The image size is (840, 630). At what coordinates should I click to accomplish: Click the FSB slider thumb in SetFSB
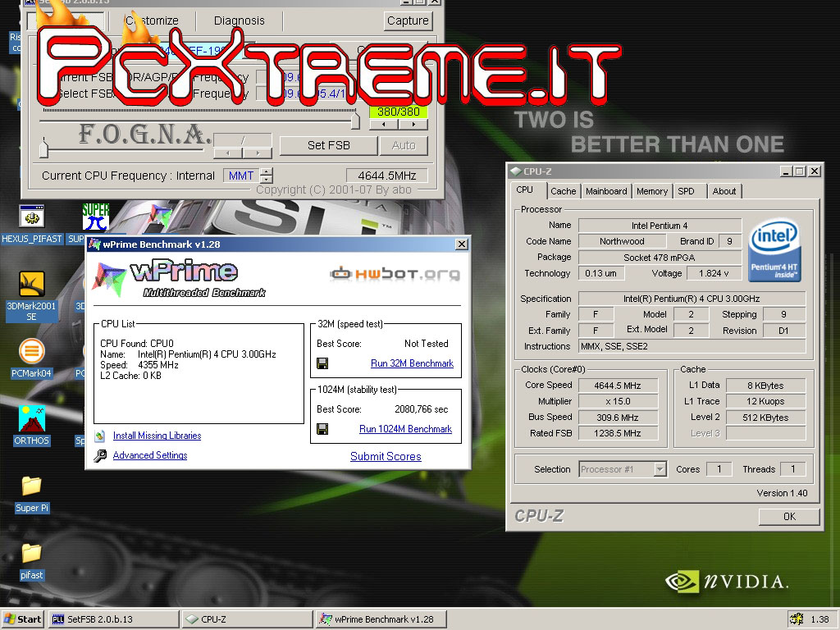tap(354, 120)
